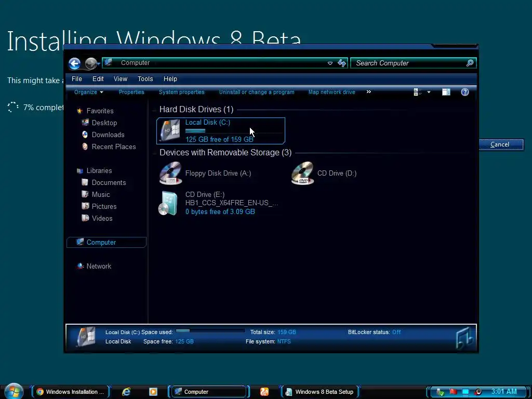Open the Documents library

(109, 182)
